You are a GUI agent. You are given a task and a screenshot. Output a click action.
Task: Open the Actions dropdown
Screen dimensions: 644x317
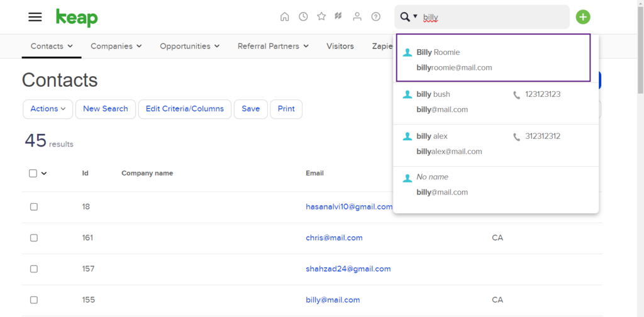48,109
